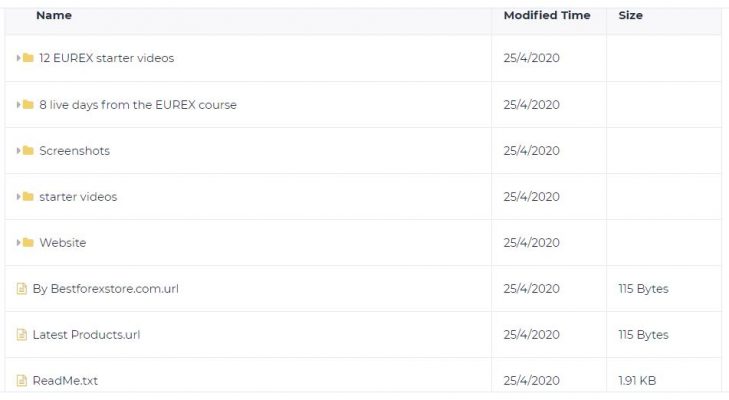This screenshot has width=729, height=400.
Task: Click the 8 live days folder icon
Action: tap(28, 104)
